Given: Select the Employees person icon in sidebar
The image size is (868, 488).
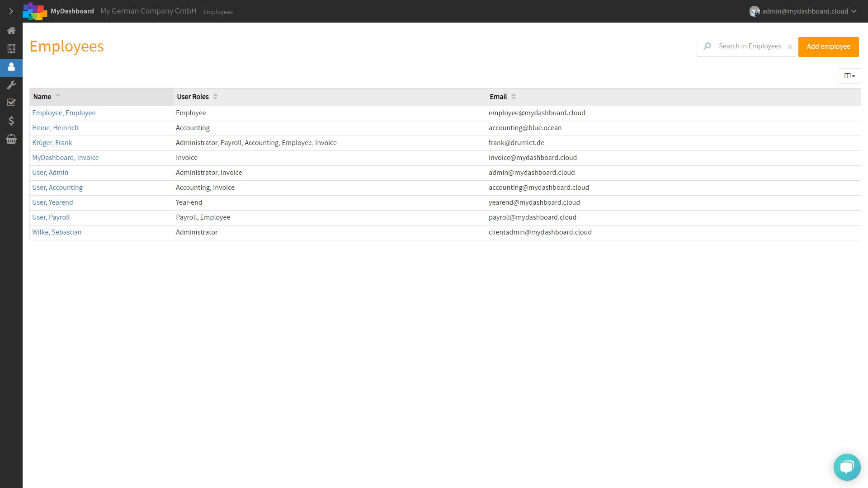Looking at the screenshot, I should tap(11, 67).
